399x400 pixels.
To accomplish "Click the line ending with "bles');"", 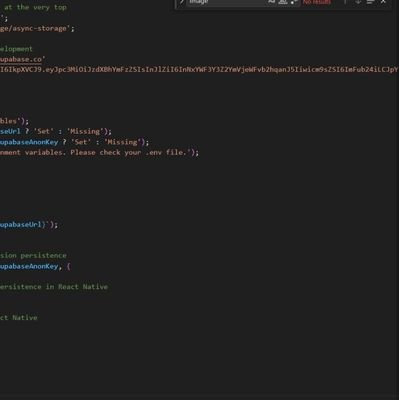I will click(x=14, y=121).
